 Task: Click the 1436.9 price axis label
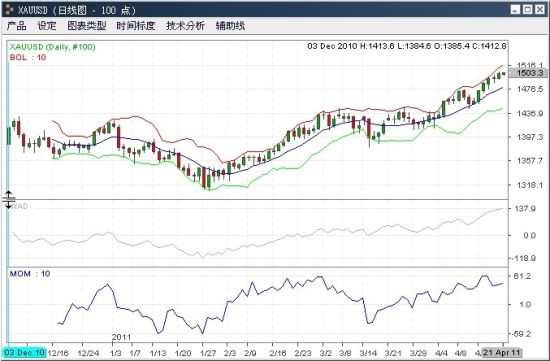click(530, 113)
